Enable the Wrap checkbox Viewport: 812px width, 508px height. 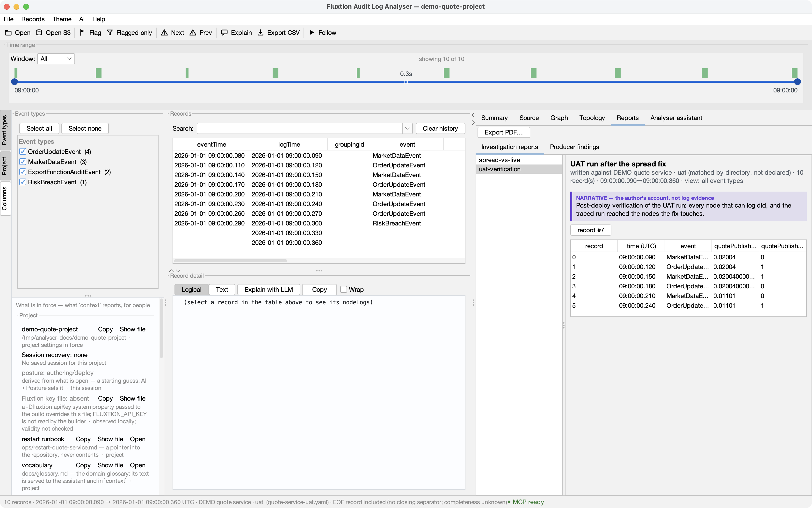coord(344,289)
